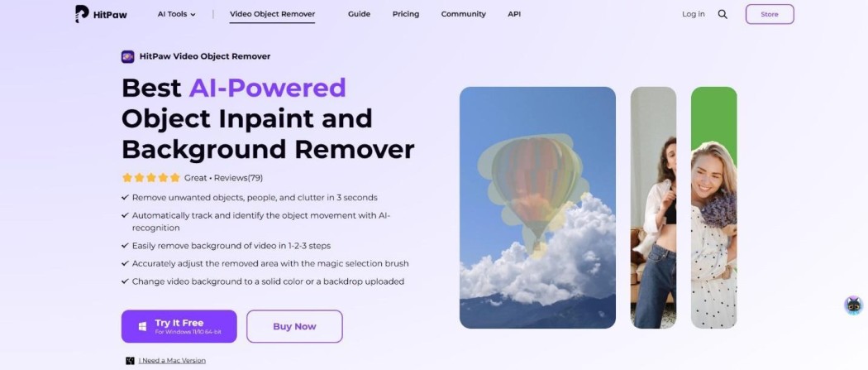This screenshot has height=370, width=868.
Task: Open the Store button
Action: click(x=770, y=14)
